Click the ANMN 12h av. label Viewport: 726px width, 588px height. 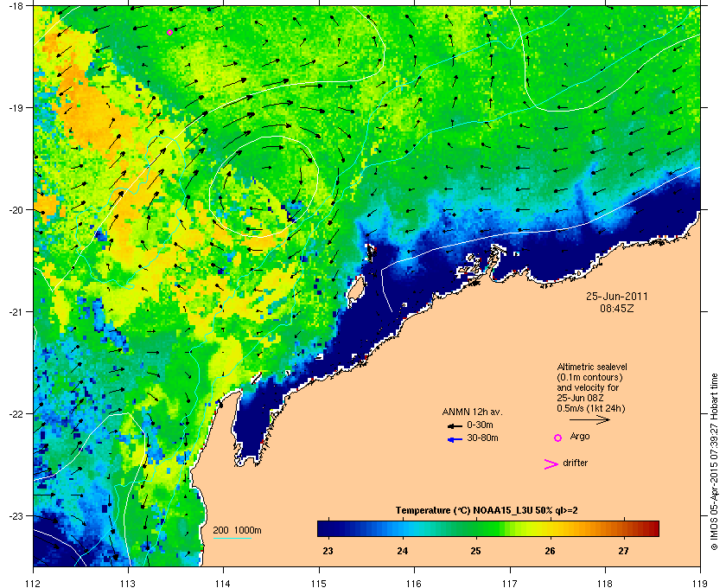pyautogui.click(x=472, y=412)
